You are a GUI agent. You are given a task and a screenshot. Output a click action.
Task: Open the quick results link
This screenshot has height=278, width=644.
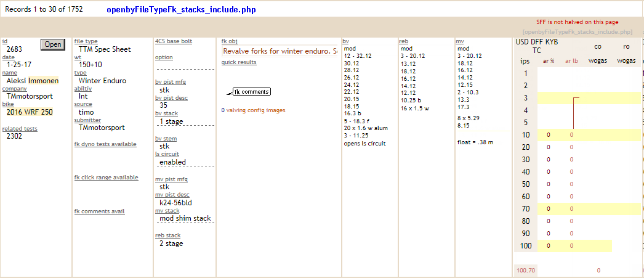tap(239, 62)
